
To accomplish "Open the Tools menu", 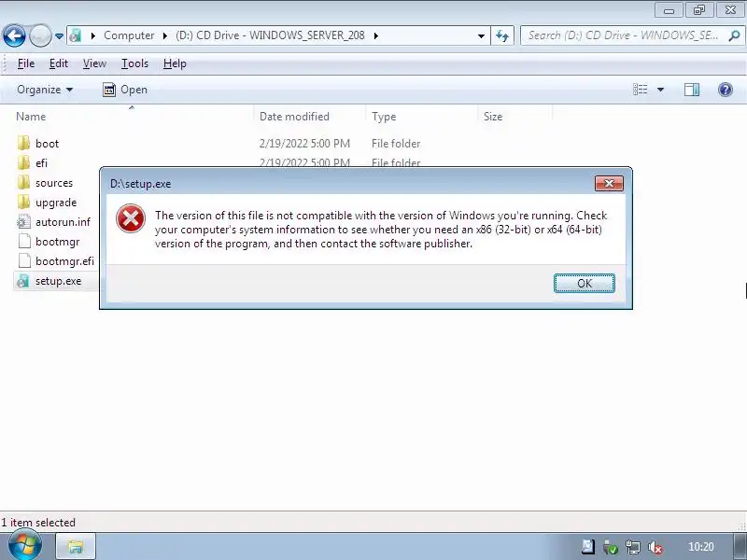I will (x=134, y=63).
